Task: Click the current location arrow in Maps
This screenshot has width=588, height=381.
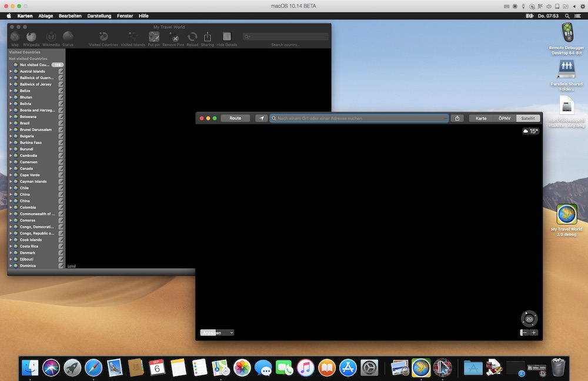Action: click(x=262, y=118)
